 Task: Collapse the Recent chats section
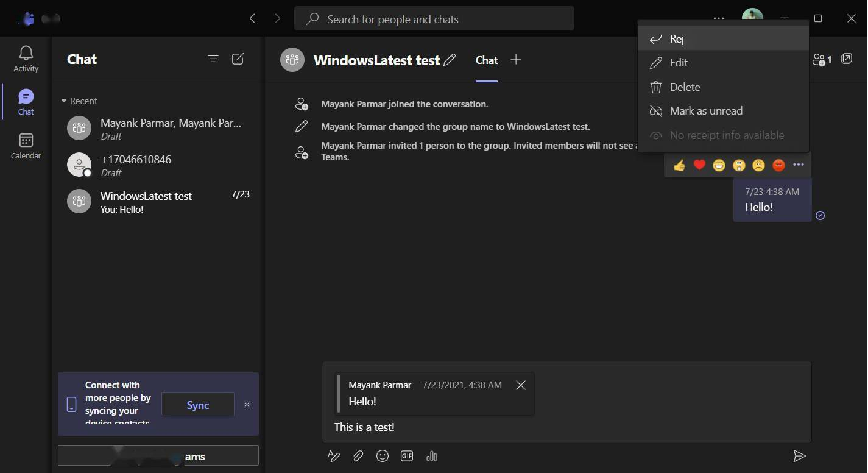pyautogui.click(x=64, y=101)
